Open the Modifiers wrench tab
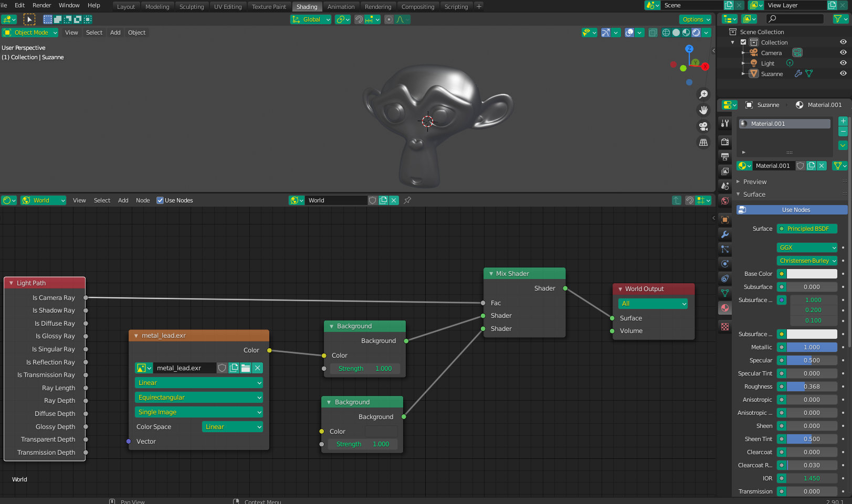The height and width of the screenshot is (504, 852). [x=725, y=234]
